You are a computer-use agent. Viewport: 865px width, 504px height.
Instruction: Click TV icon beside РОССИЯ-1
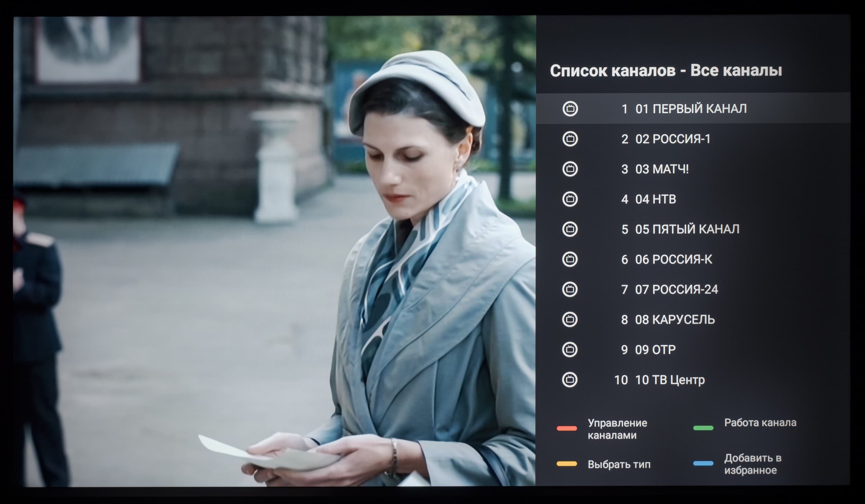[x=570, y=139]
